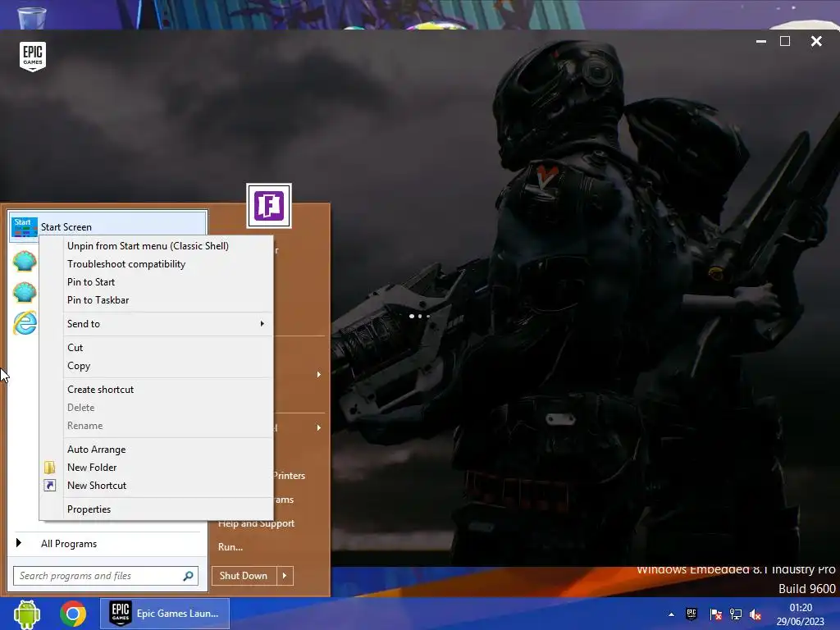Click the Fortnite user picture icon
840x630 pixels.
tap(269, 206)
